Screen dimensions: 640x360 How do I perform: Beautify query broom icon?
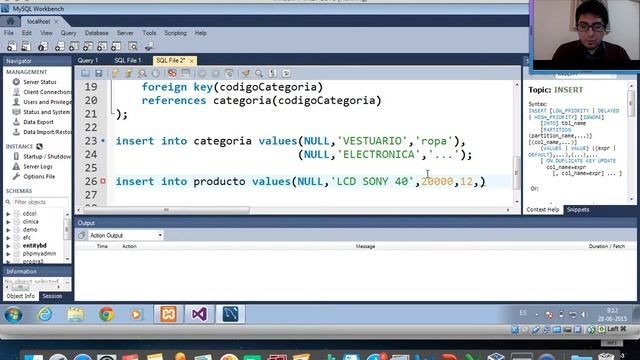(x=246, y=73)
